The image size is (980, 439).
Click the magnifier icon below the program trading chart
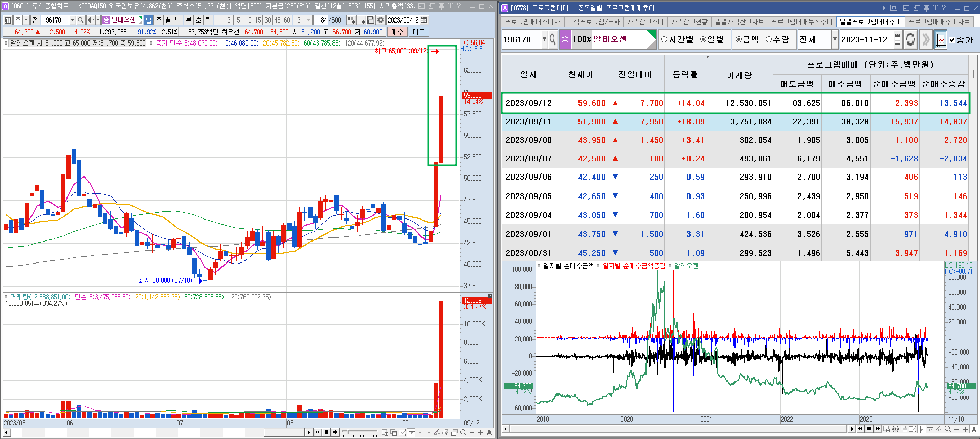tap(948, 429)
